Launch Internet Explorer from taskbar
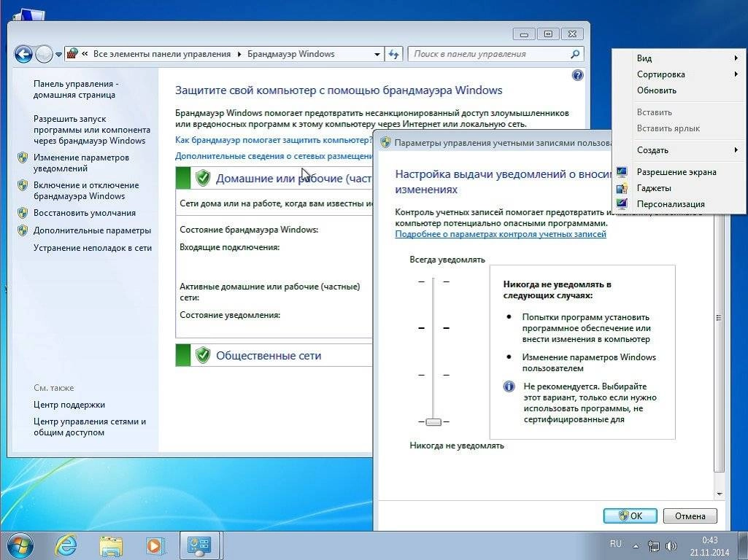The width and height of the screenshot is (748, 560). 66,545
